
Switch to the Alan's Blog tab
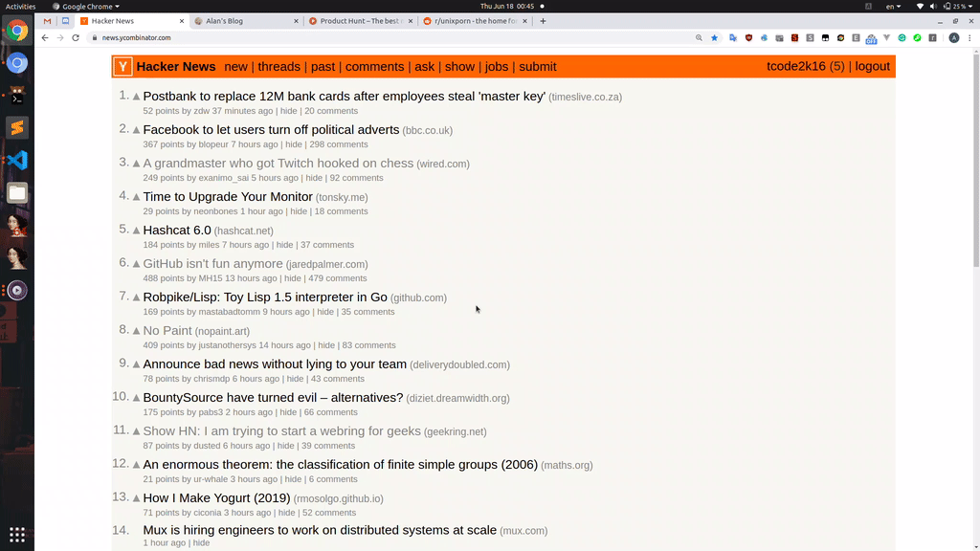pos(244,21)
